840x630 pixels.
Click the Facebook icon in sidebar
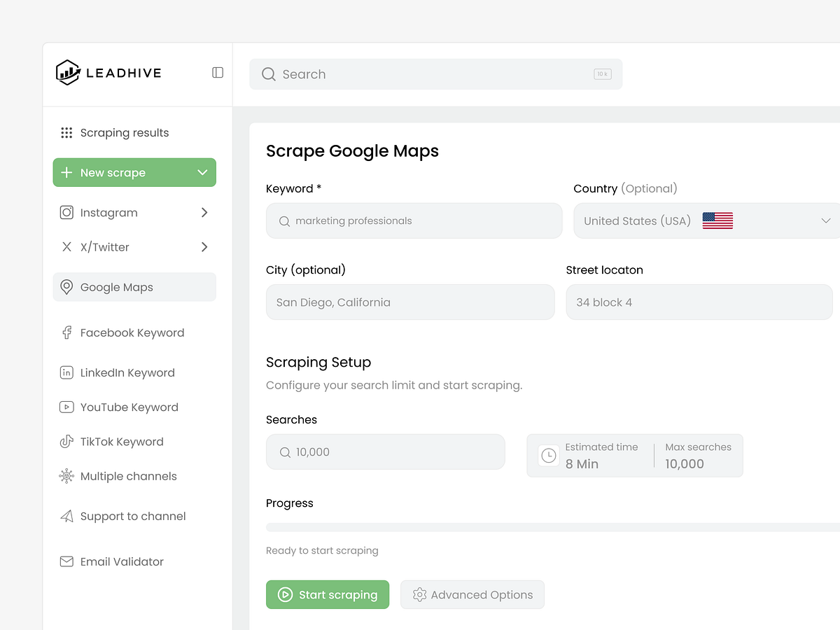66,333
